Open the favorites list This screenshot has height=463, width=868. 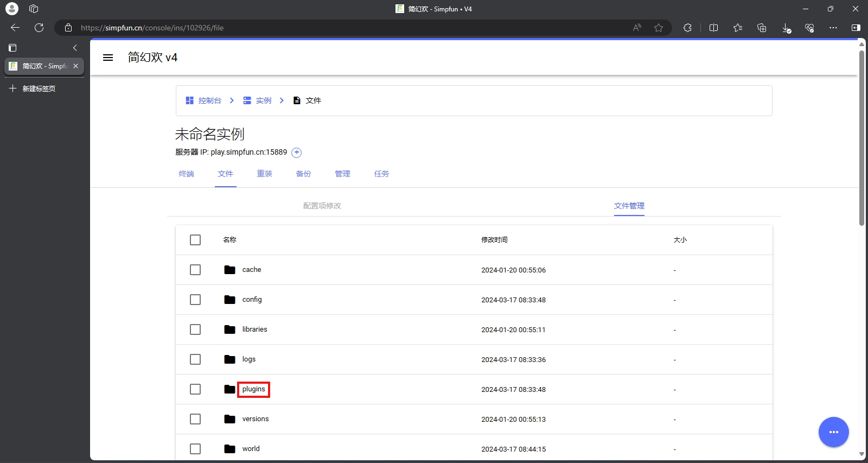click(738, 28)
